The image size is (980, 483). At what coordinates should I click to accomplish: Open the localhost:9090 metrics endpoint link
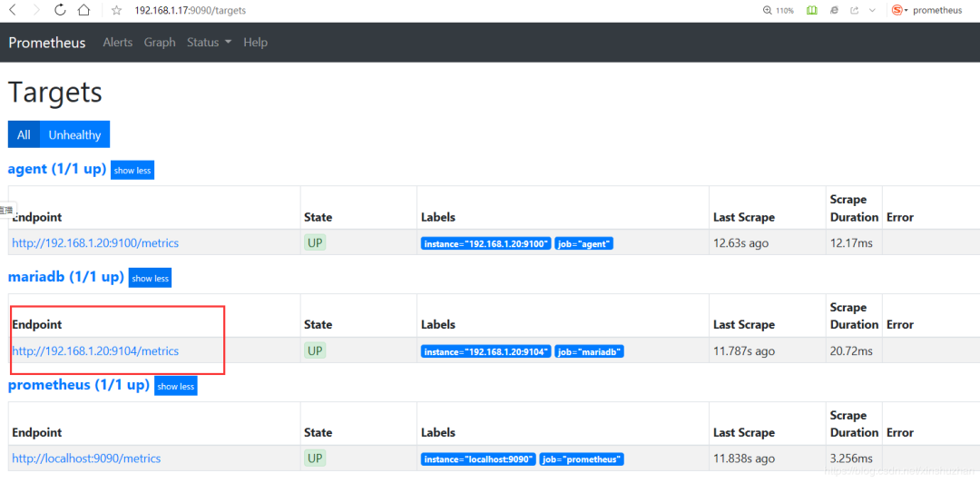click(x=86, y=458)
